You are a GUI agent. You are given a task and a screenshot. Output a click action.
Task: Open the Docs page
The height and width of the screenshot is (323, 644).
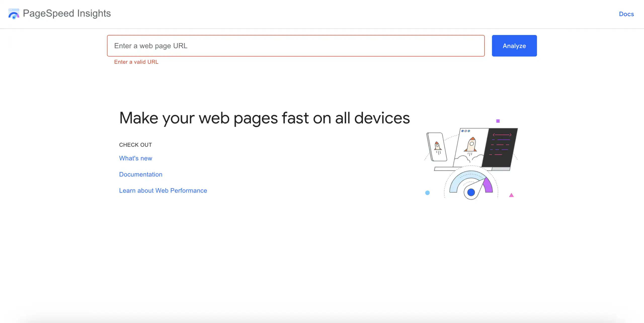tap(626, 14)
